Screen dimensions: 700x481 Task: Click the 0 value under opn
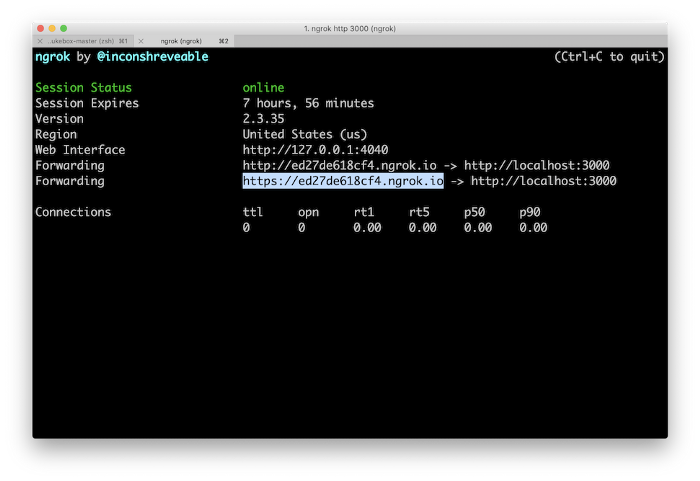pyautogui.click(x=302, y=228)
